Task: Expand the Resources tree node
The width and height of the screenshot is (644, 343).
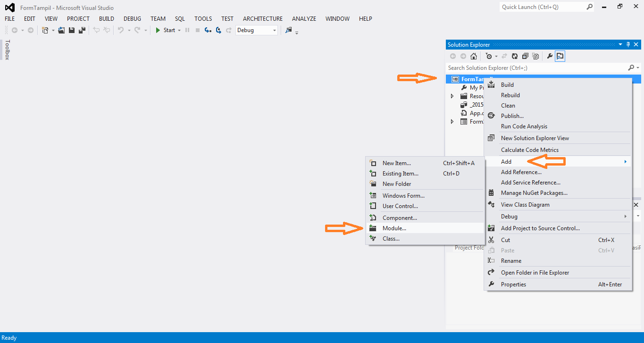Action: coord(452,96)
